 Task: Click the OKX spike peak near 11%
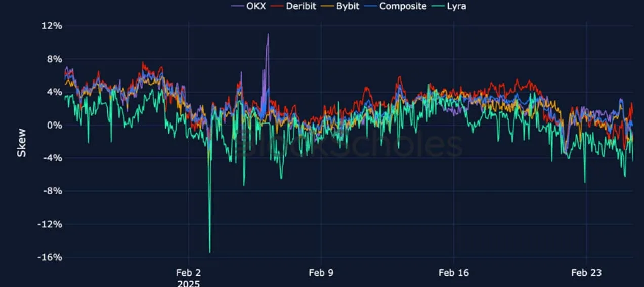coord(268,34)
